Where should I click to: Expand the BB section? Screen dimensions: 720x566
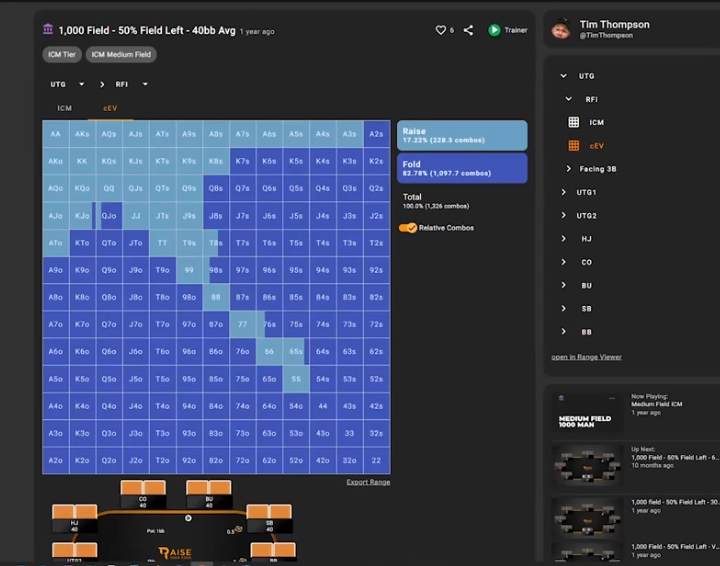(x=563, y=331)
